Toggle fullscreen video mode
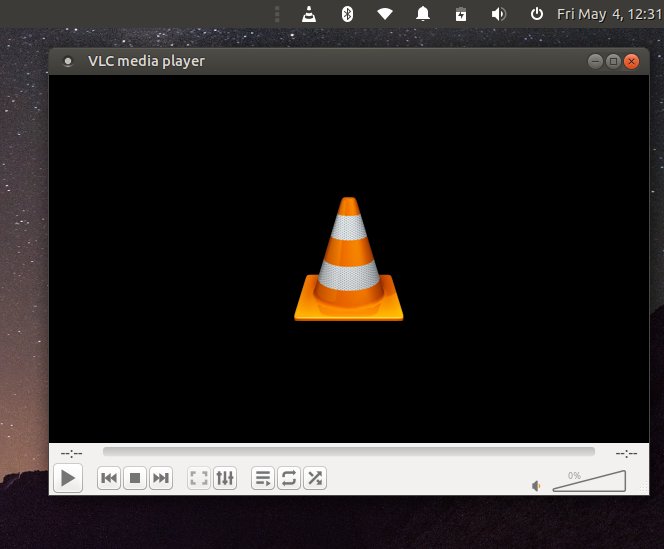This screenshot has width=664, height=549. 199,478
